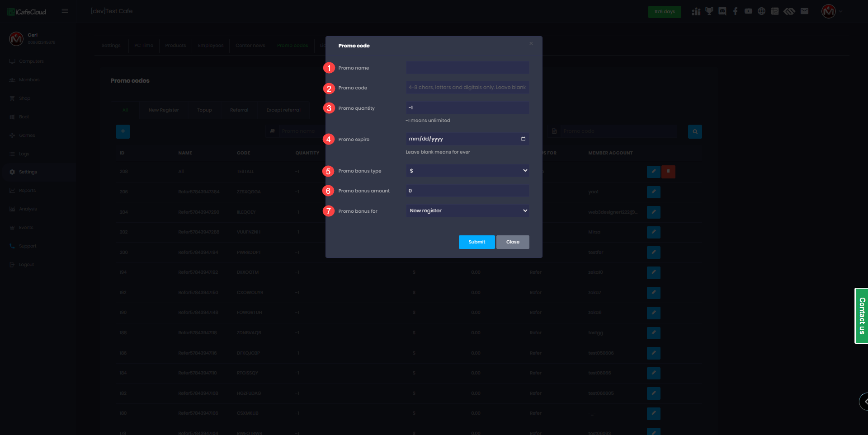Toggle the hamburger sidebar menu icon
868x435 pixels.
click(65, 11)
